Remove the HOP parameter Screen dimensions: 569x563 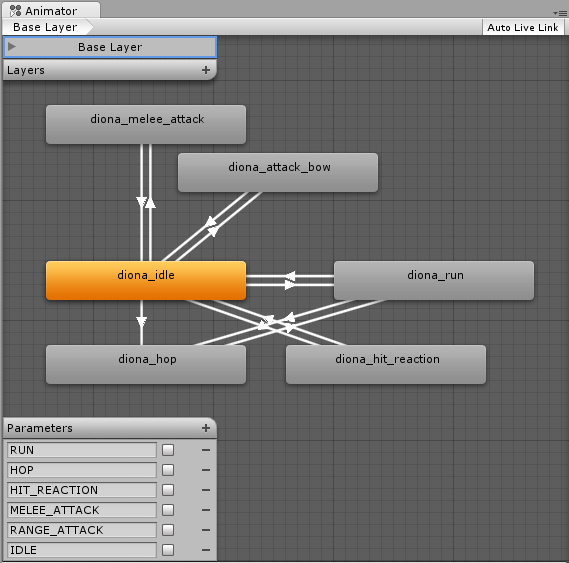[206, 470]
